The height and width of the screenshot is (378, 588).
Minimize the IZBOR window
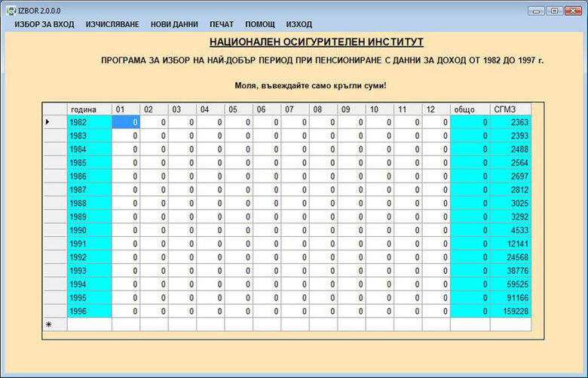click(536, 11)
